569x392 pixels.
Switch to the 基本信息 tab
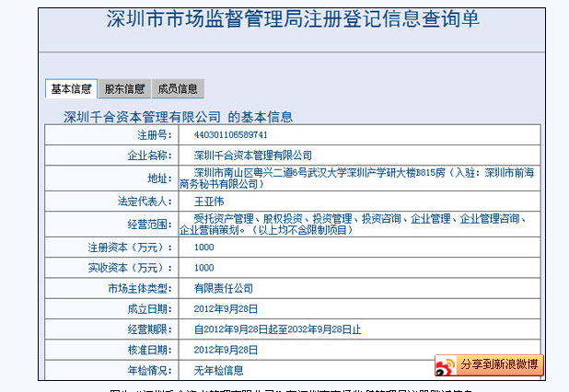click(71, 89)
